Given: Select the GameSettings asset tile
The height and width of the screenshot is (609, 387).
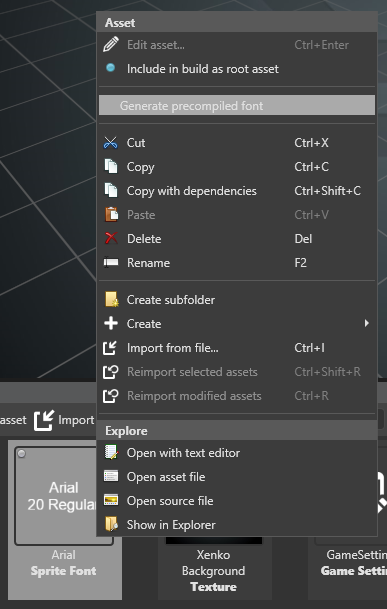Looking at the screenshot, I should click(x=350, y=570).
